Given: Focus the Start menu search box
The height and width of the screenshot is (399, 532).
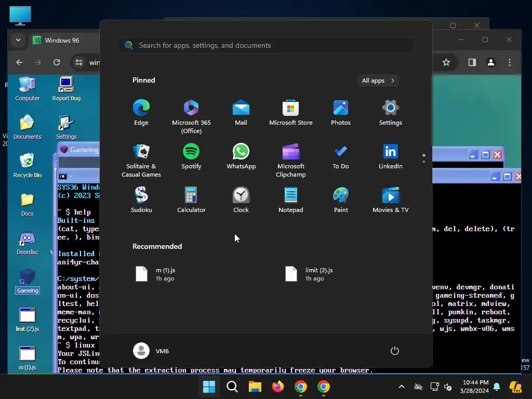Looking at the screenshot, I should tap(266, 45).
